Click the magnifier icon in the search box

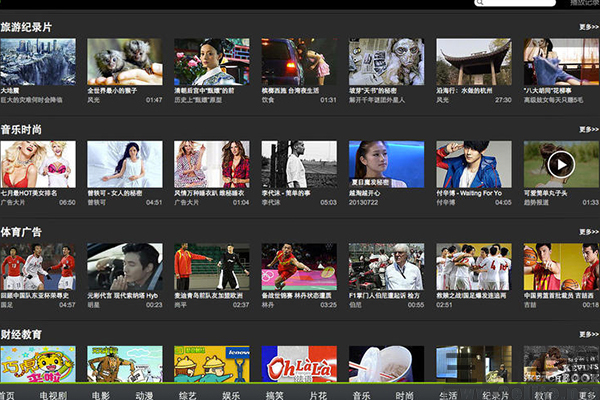point(480,2)
